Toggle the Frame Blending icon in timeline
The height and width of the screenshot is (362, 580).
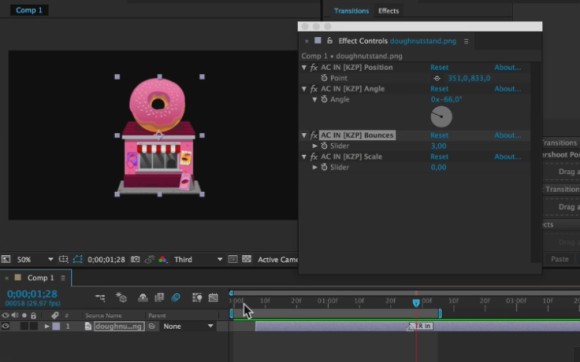click(x=159, y=298)
